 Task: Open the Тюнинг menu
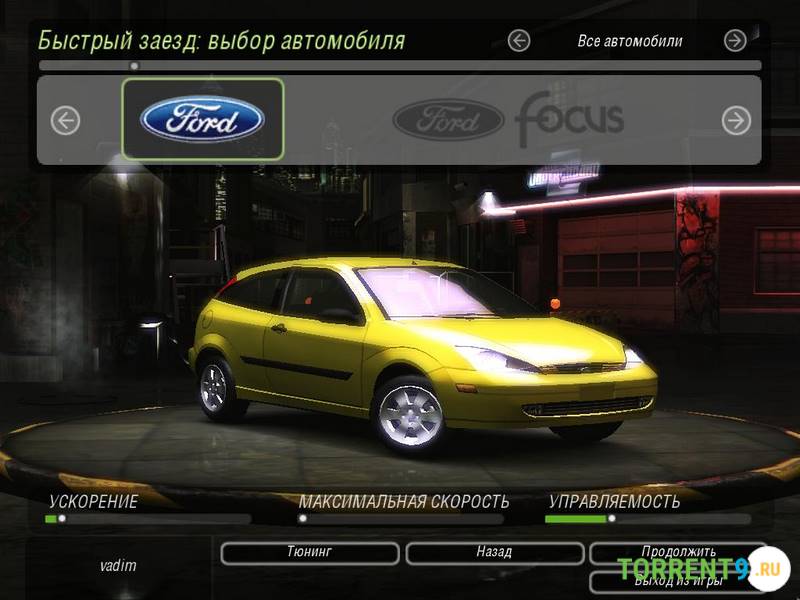pos(309,552)
